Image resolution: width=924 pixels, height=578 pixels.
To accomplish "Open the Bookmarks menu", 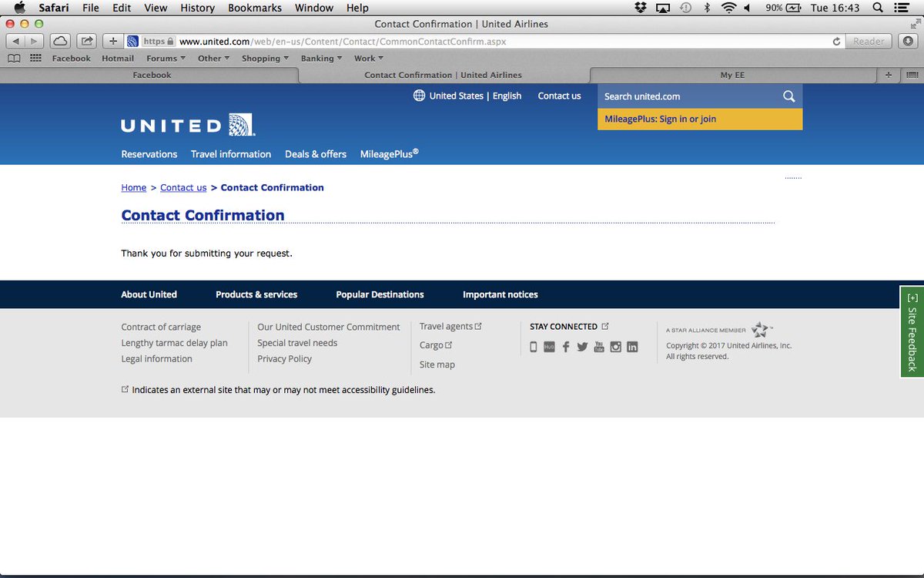I will 255,8.
